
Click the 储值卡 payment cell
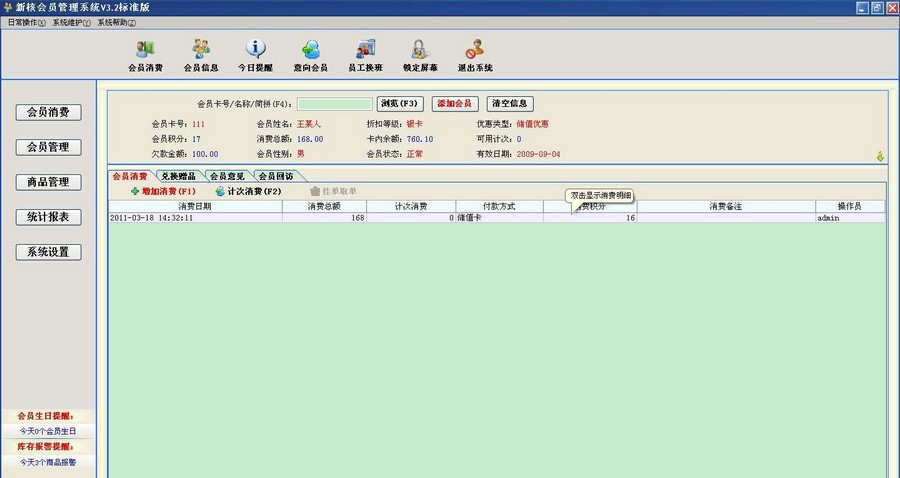[x=499, y=218]
